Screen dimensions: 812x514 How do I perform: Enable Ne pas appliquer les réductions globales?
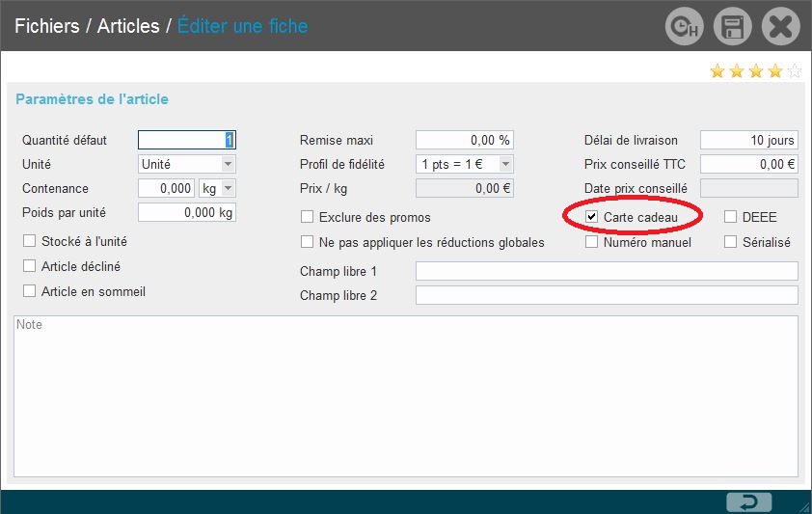click(x=307, y=242)
